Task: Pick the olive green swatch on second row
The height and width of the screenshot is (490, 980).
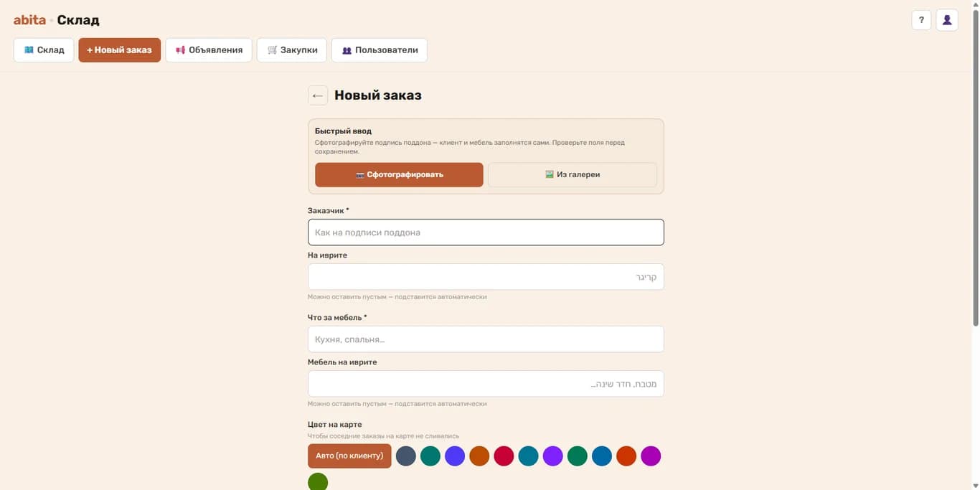Action: 318,481
